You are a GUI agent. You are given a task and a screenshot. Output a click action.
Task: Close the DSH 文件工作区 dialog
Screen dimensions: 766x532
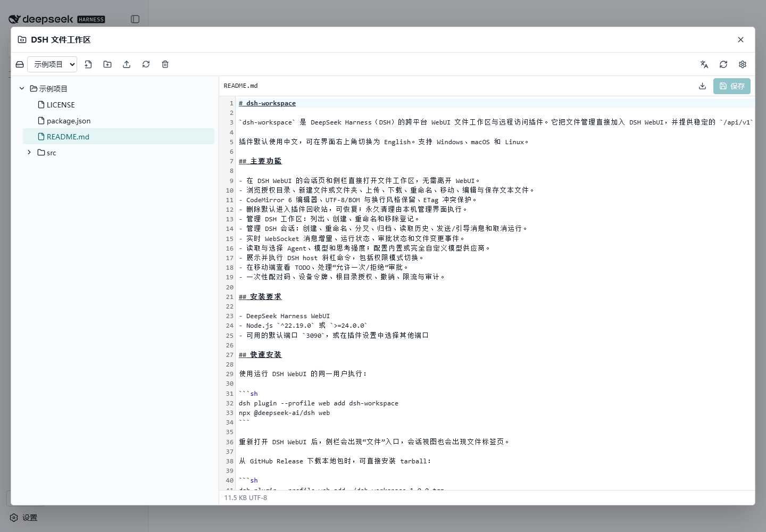click(740, 40)
